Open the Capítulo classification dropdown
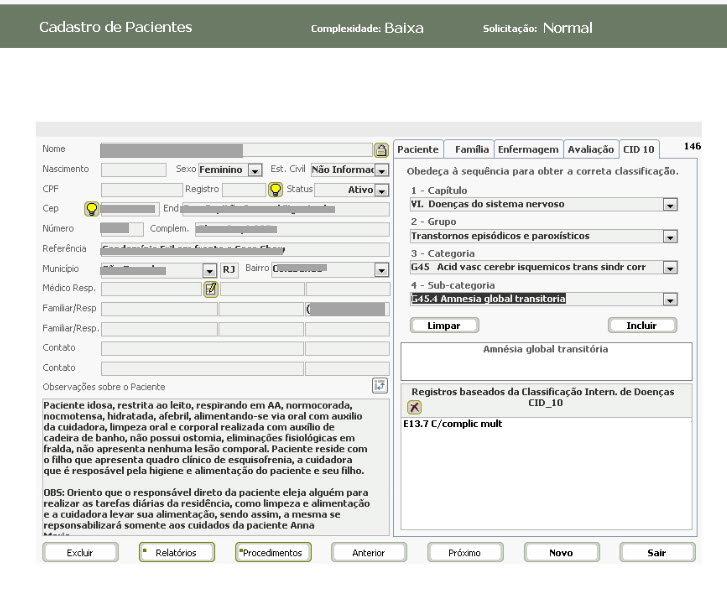Screen dimensions: 727x611 point(670,205)
